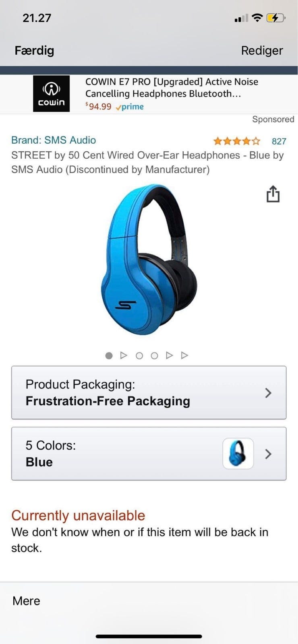
Task: Select the third carousel circle indicator
Action: (x=139, y=356)
